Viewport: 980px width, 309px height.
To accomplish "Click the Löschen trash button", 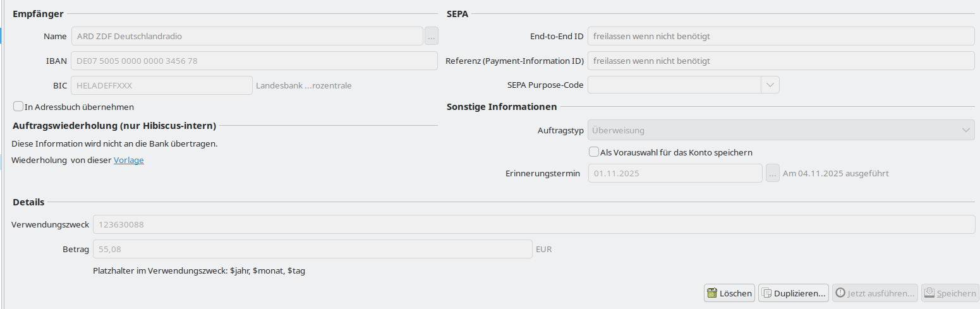I will [729, 293].
